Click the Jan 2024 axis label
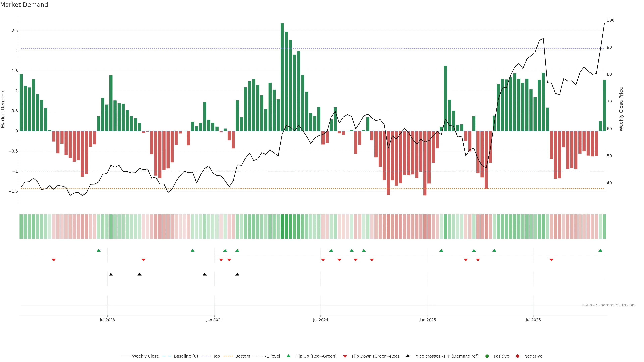This screenshot has width=644, height=362. [x=214, y=320]
